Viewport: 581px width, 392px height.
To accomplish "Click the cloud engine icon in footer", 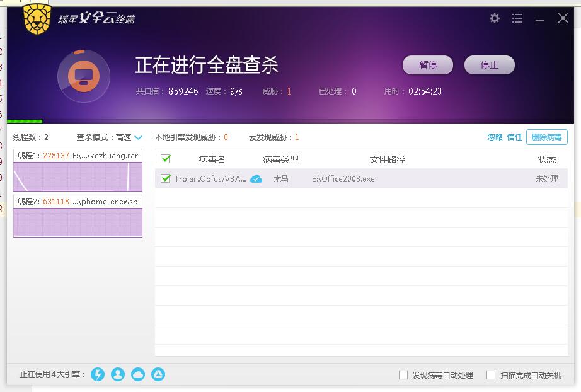I will (138, 374).
